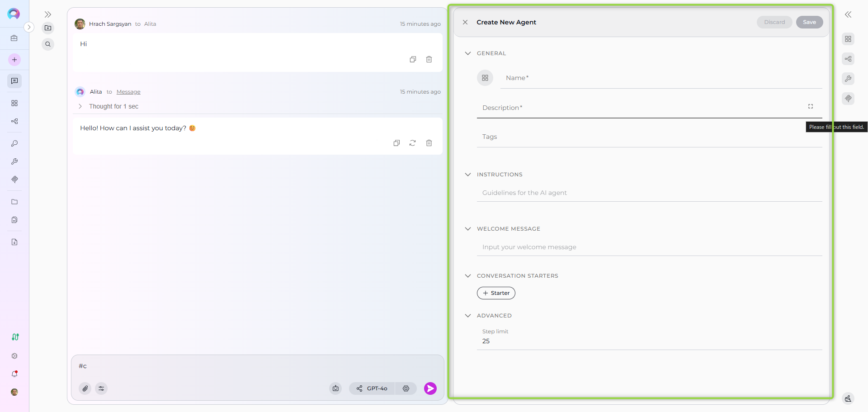
Task: Click the plus create button in sidebar
Action: [14, 60]
